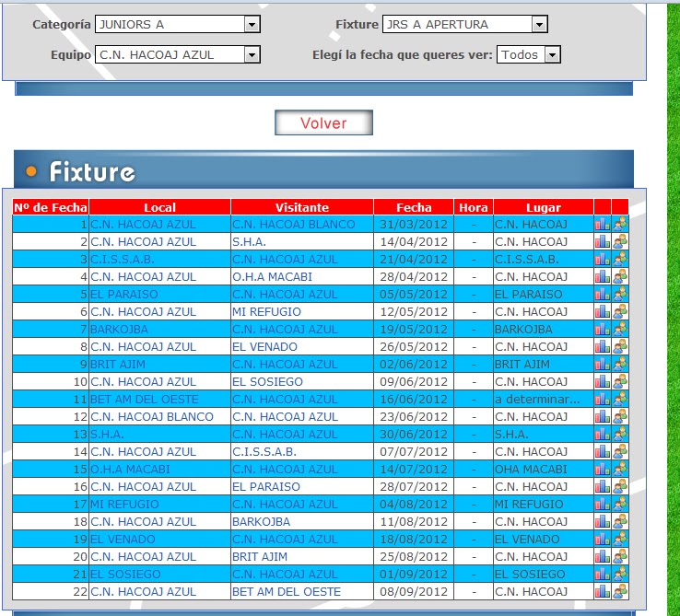
Task: Open BRIT AJIM local link in row 9
Action: click(x=118, y=364)
